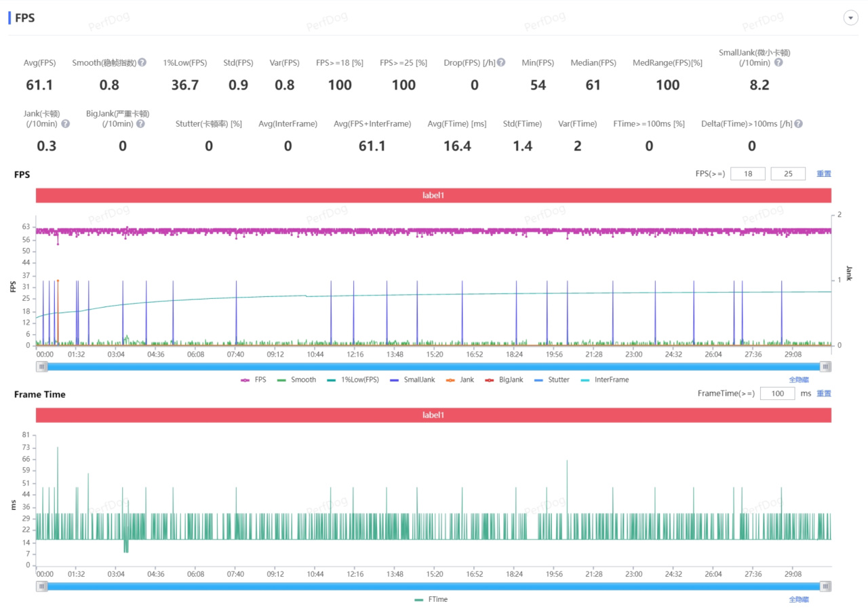The image size is (868, 608).
Task: Open help icon beside BigJank(/10min)
Action: pos(140,124)
